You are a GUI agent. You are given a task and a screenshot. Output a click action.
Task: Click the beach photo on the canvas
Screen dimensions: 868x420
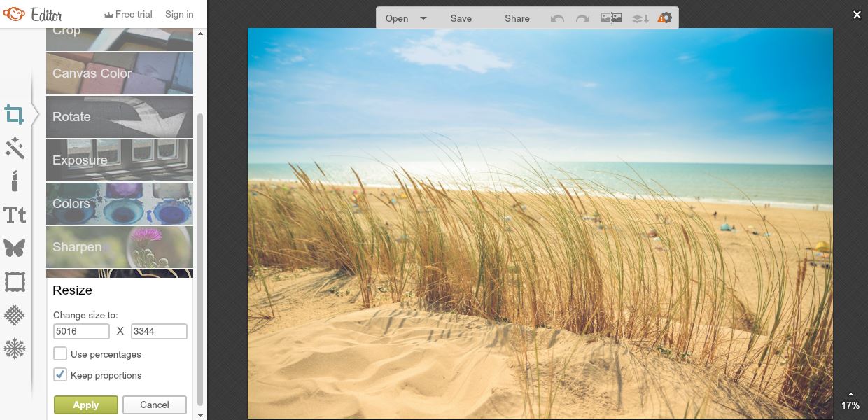point(540,223)
